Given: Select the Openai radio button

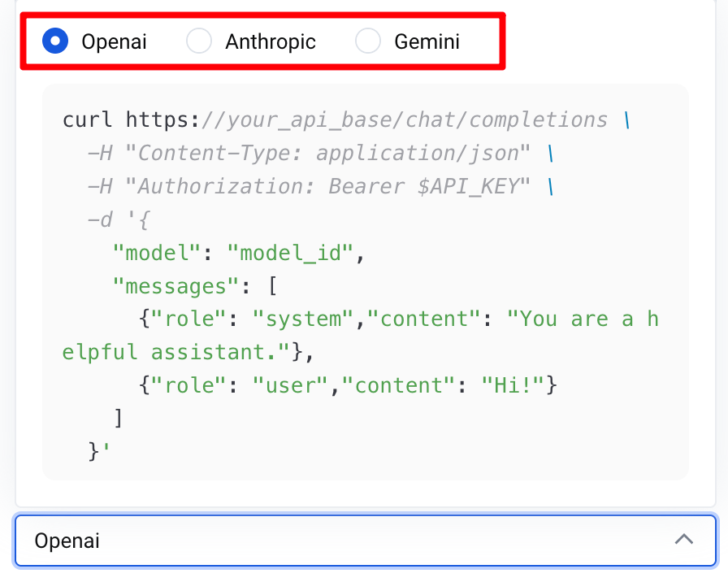Looking at the screenshot, I should coord(55,41).
